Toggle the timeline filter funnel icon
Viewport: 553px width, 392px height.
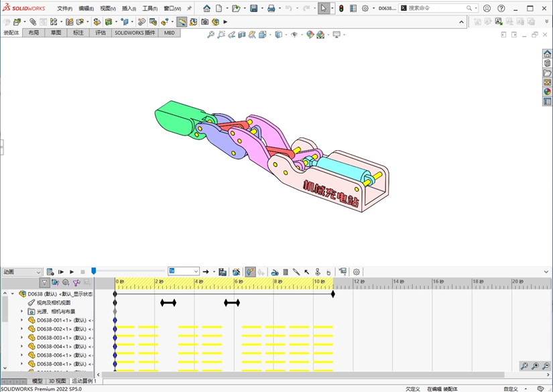(44, 283)
